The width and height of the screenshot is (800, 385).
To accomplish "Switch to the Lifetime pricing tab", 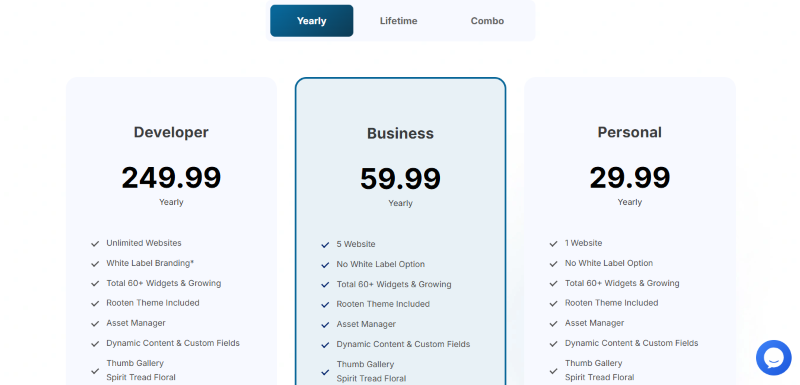I will pyautogui.click(x=398, y=21).
